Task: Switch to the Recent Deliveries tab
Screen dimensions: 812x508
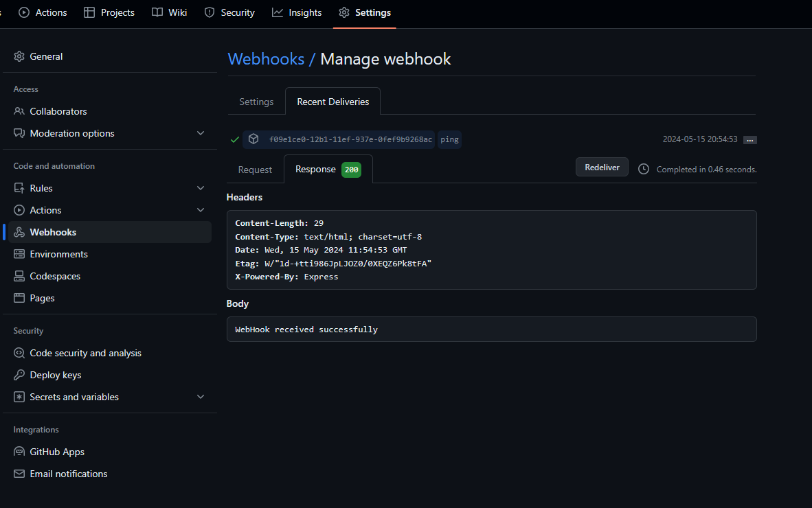Action: click(x=332, y=101)
